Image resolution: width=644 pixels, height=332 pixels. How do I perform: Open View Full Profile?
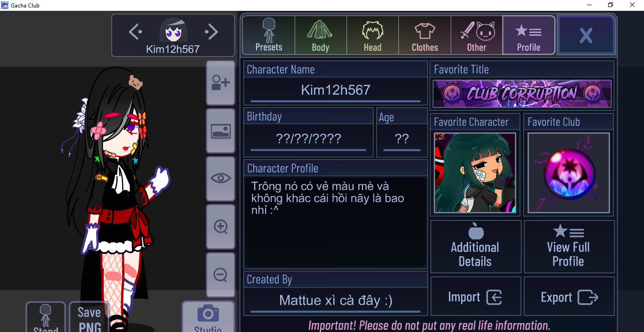point(569,247)
